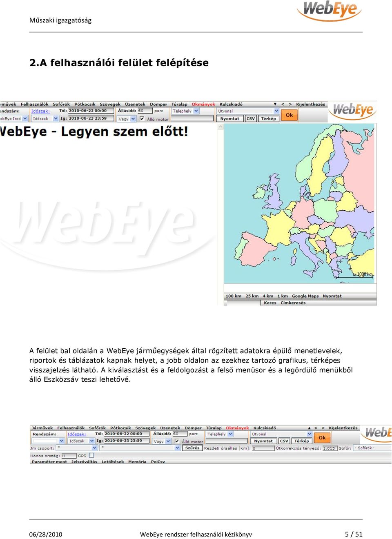The image size is (392, 539).
Task: Click 'Térkép' button in the upper screenshot
Action: [x=268, y=119]
